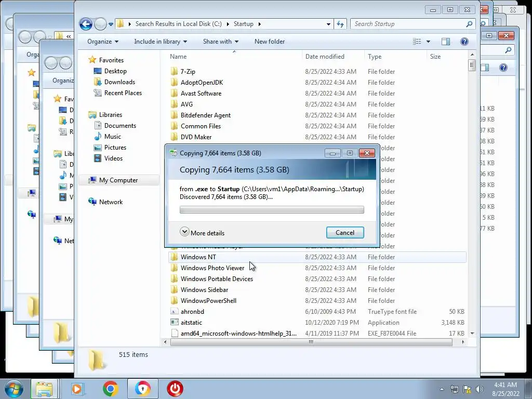The image size is (532, 399).
Task: Click vertical scrollbar down arrow
Action: click(472, 334)
